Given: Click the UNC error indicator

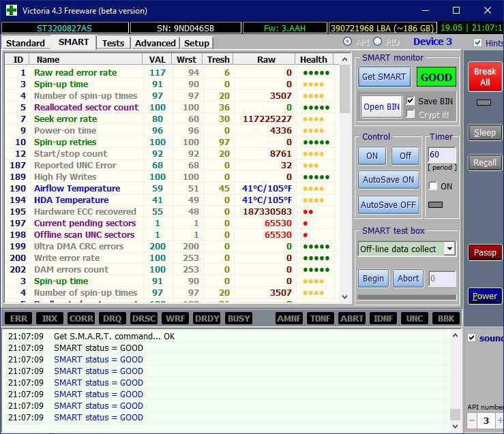Looking at the screenshot, I should pos(415,318).
